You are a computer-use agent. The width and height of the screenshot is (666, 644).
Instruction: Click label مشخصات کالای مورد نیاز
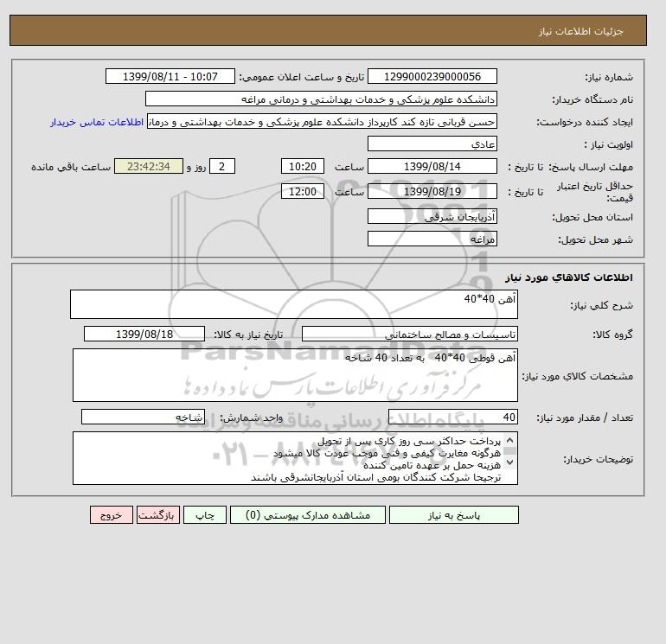[577, 376]
